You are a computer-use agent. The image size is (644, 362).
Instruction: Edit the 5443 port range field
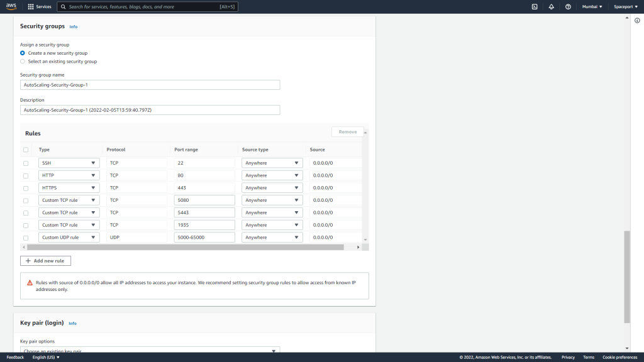204,212
